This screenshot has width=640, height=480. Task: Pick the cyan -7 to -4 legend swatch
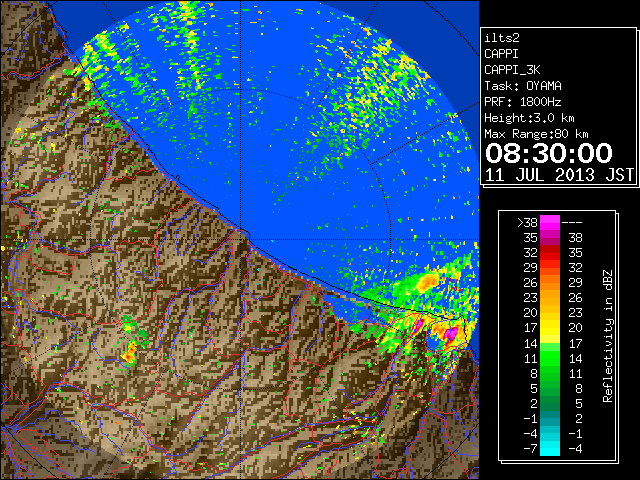(550, 449)
